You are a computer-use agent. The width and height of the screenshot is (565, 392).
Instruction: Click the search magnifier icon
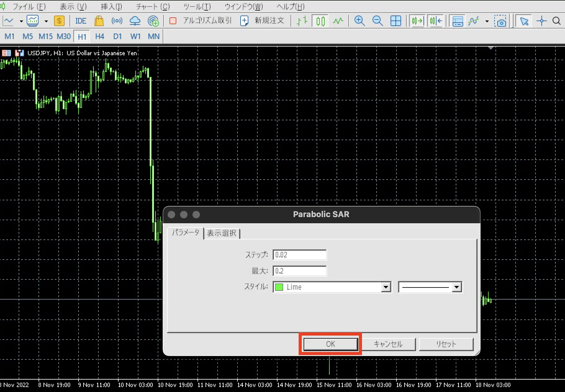557,21
